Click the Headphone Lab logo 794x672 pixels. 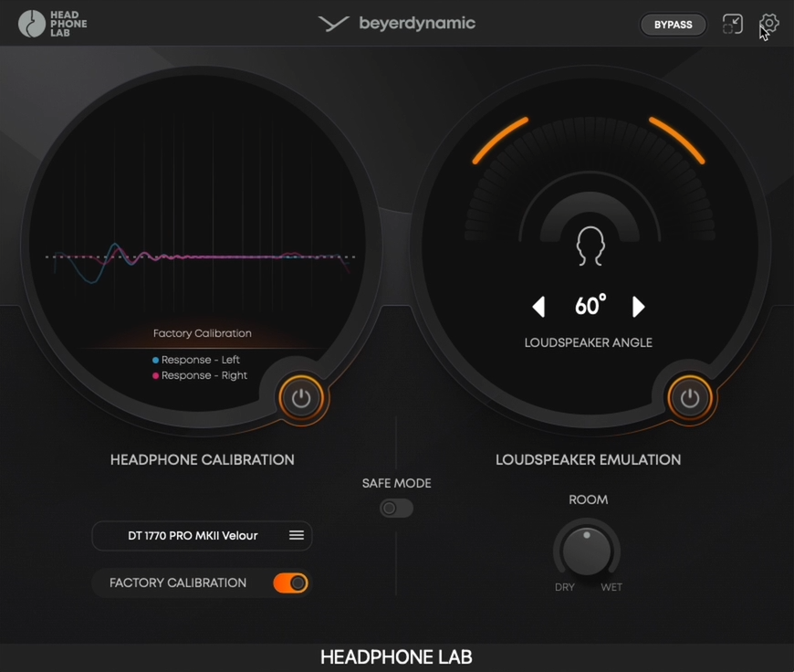coord(53,24)
